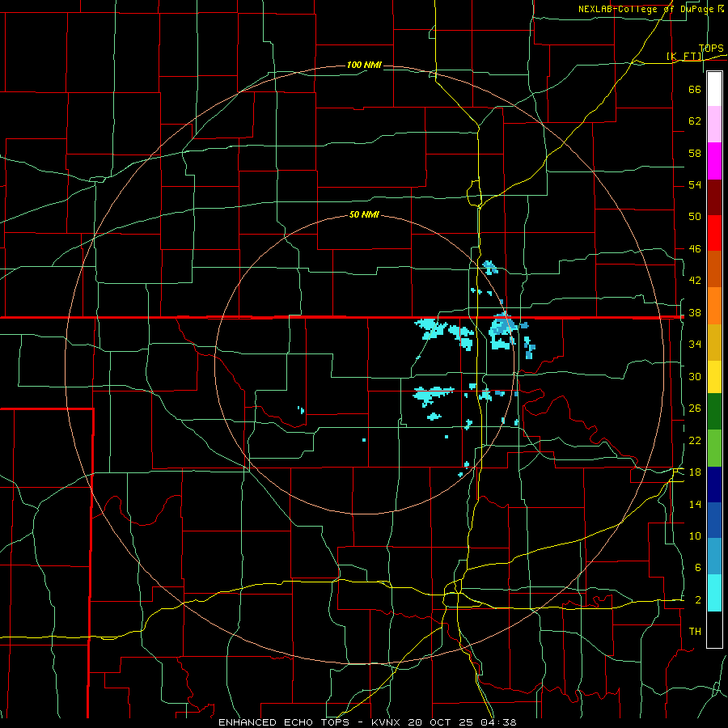This screenshot has width=728, height=728.
Task: Click the 6 legend value
Action: (x=697, y=568)
